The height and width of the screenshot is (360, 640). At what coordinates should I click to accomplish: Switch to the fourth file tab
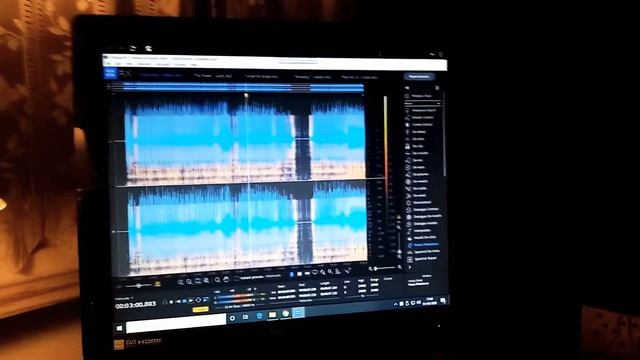[x=312, y=77]
